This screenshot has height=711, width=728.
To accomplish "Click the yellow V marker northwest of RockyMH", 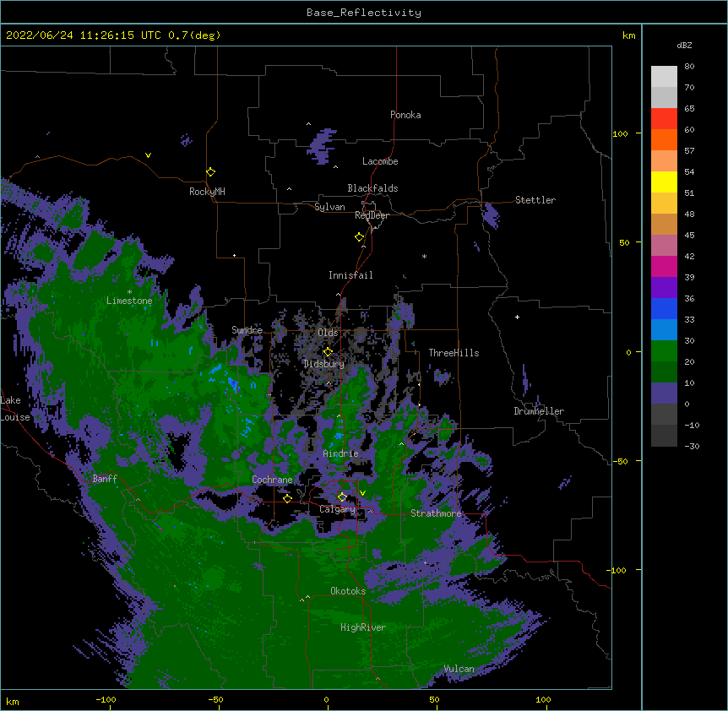I will (148, 155).
